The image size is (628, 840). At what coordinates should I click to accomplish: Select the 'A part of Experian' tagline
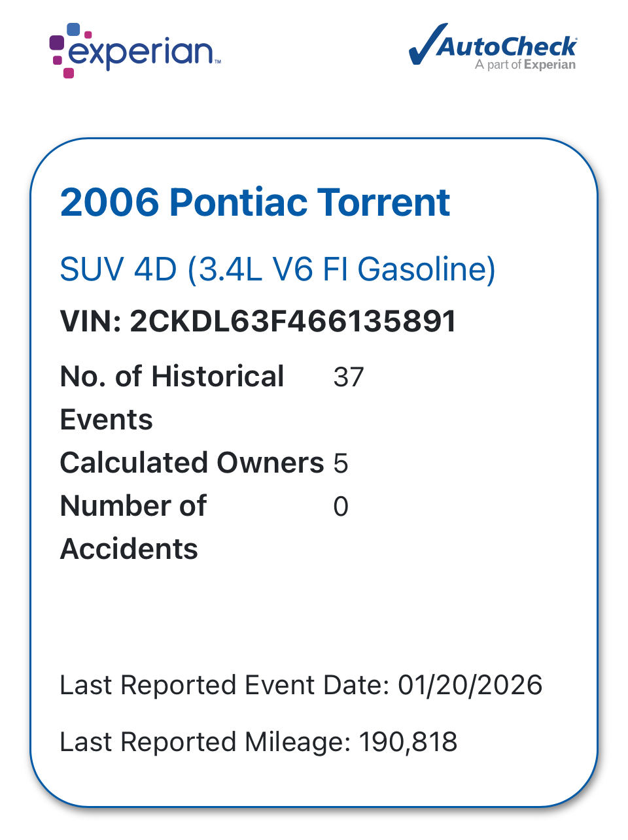525,65
